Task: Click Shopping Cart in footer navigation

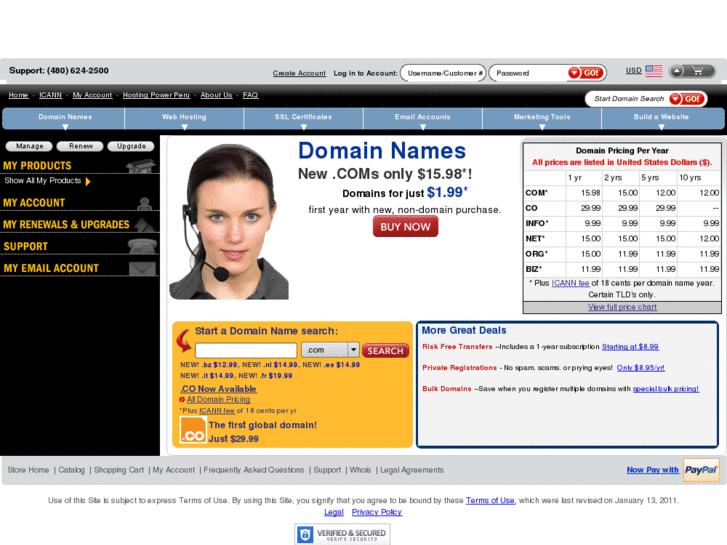Action: click(x=119, y=470)
